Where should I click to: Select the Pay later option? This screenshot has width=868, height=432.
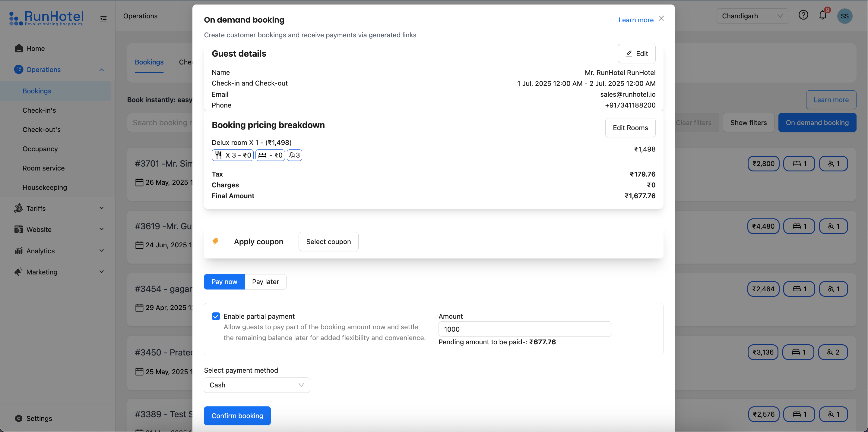click(265, 282)
